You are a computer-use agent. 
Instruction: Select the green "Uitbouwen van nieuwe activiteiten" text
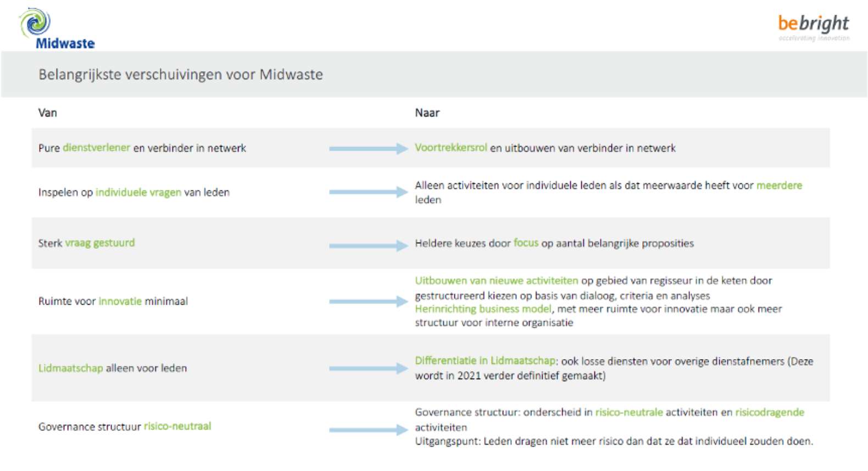(x=496, y=281)
